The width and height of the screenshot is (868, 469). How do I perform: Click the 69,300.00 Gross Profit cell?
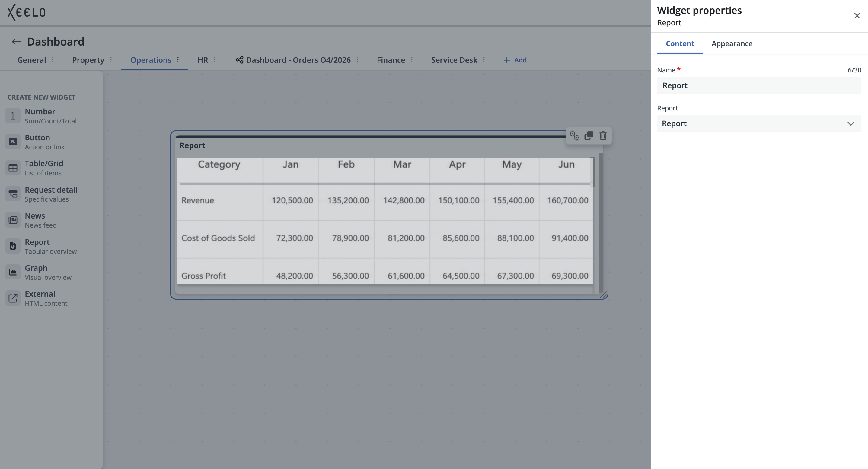[570, 276]
